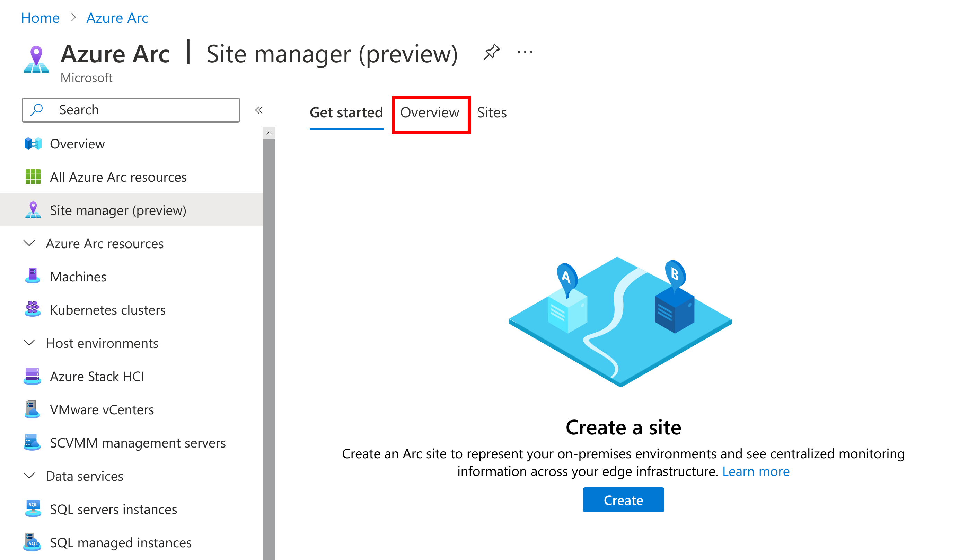The height and width of the screenshot is (560, 977).
Task: Select the Overview tab
Action: tap(430, 112)
